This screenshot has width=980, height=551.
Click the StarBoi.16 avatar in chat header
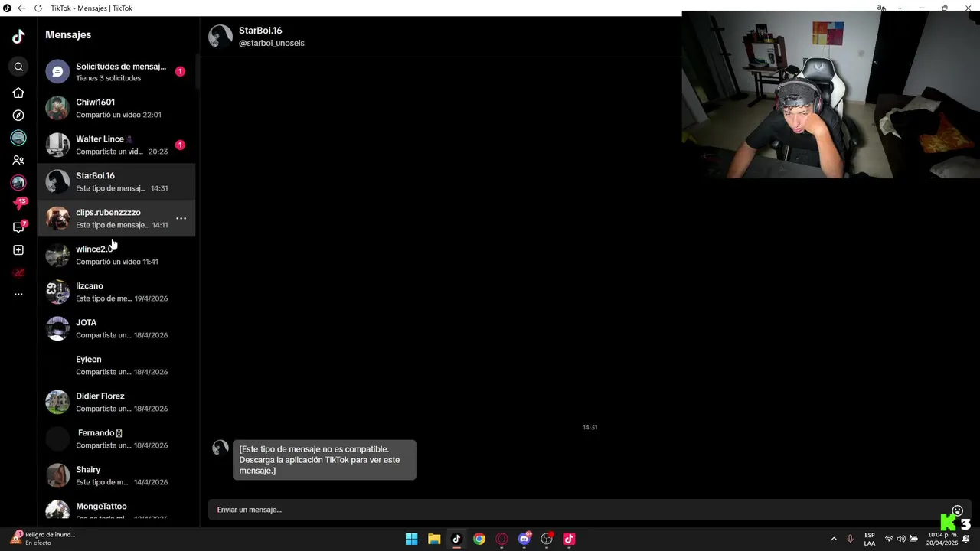tap(220, 36)
